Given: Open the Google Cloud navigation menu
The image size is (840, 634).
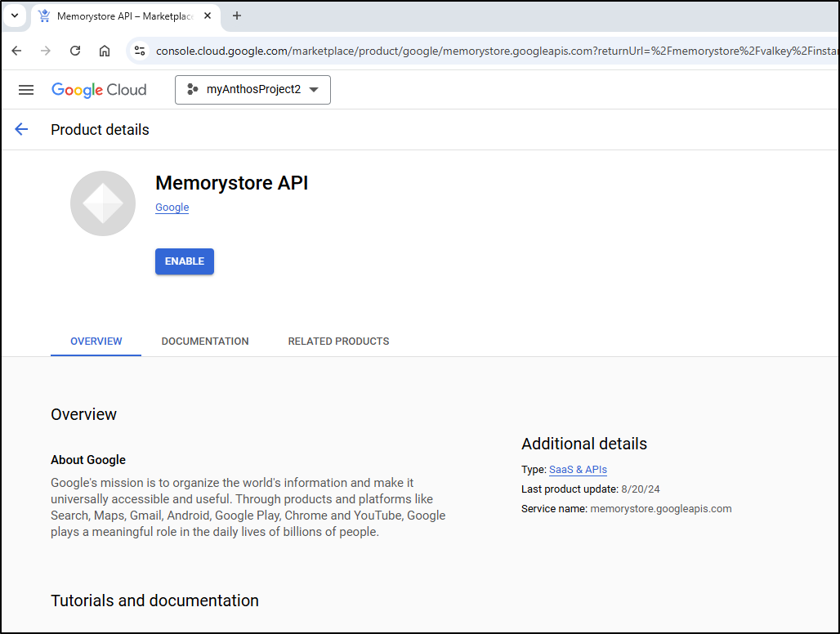Looking at the screenshot, I should coord(25,89).
